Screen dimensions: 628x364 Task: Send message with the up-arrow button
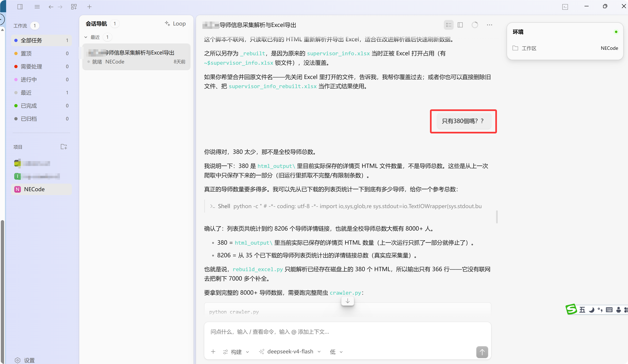pos(482,352)
